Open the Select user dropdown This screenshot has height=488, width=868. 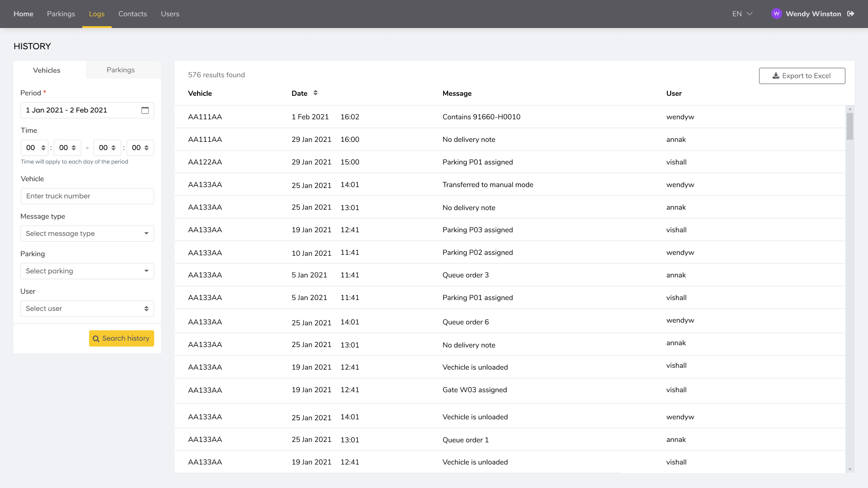coord(87,309)
